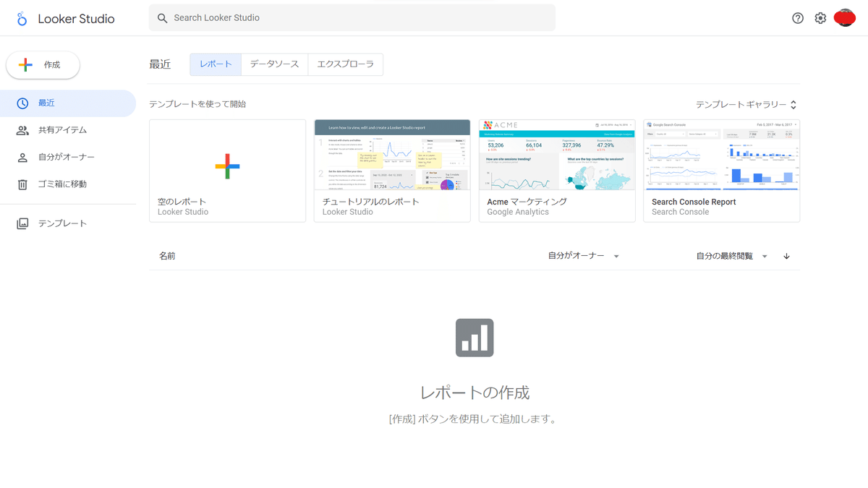This screenshot has width=868, height=488.
Task: Click the colored plus icon in 作成 button
Action: coord(25,65)
